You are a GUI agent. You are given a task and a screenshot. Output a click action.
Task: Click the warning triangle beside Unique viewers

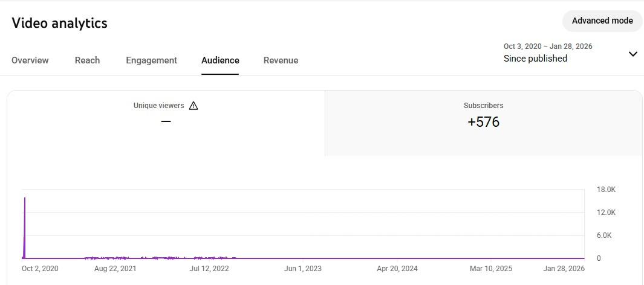(194, 106)
